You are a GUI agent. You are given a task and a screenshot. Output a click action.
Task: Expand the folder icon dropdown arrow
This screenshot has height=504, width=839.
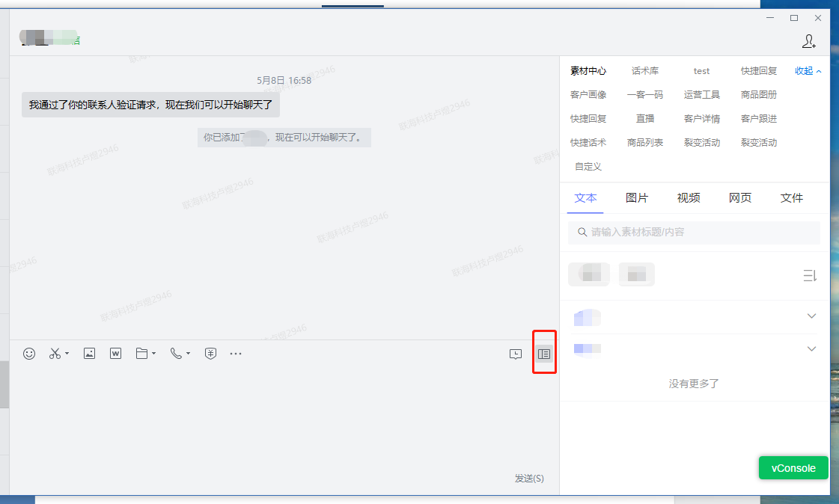(154, 354)
